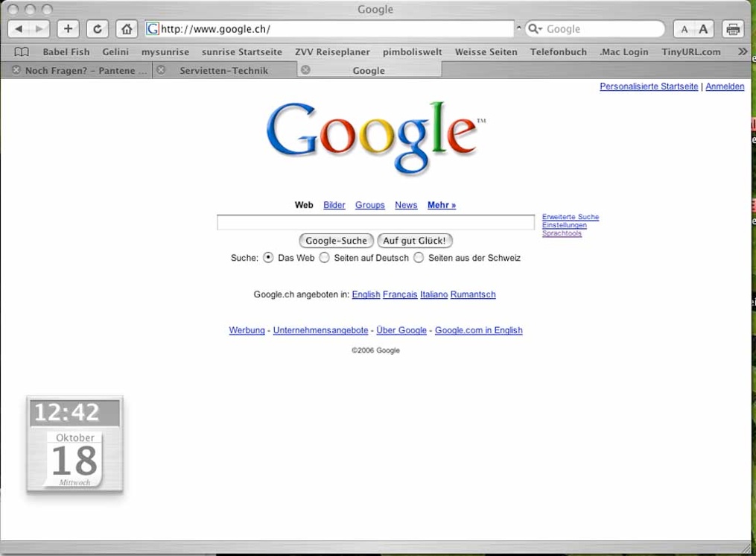Image resolution: width=756 pixels, height=556 pixels.
Task: Switch Google.ch to English
Action: pos(366,294)
